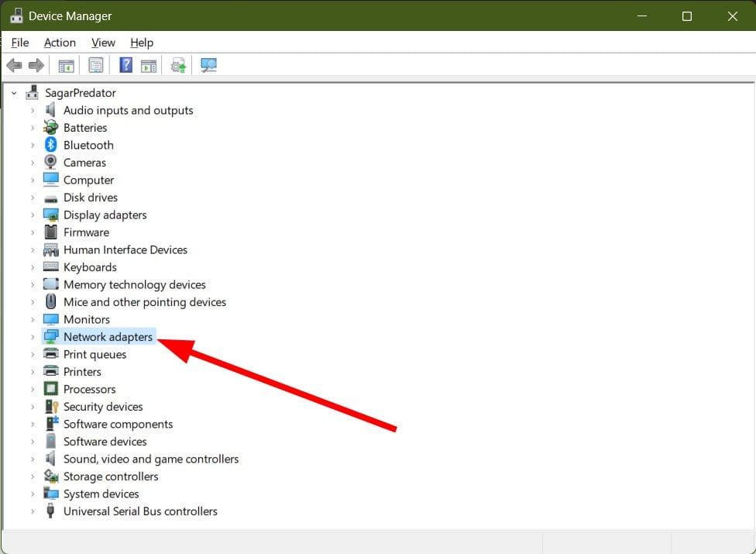Open the View menu
The image size is (756, 554).
coord(103,43)
